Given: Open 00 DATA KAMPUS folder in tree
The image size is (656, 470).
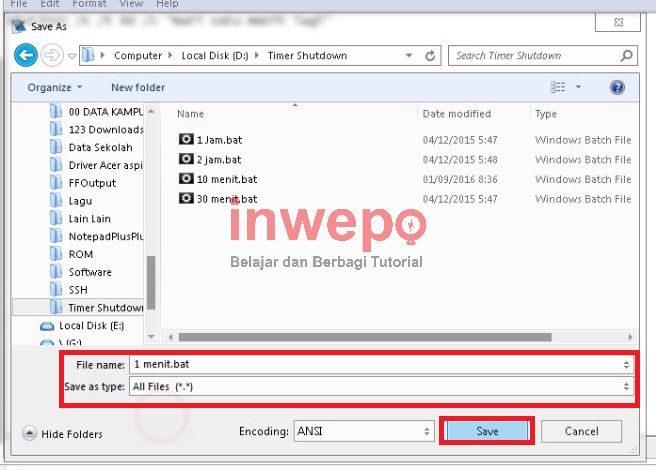Looking at the screenshot, I should point(96,112).
